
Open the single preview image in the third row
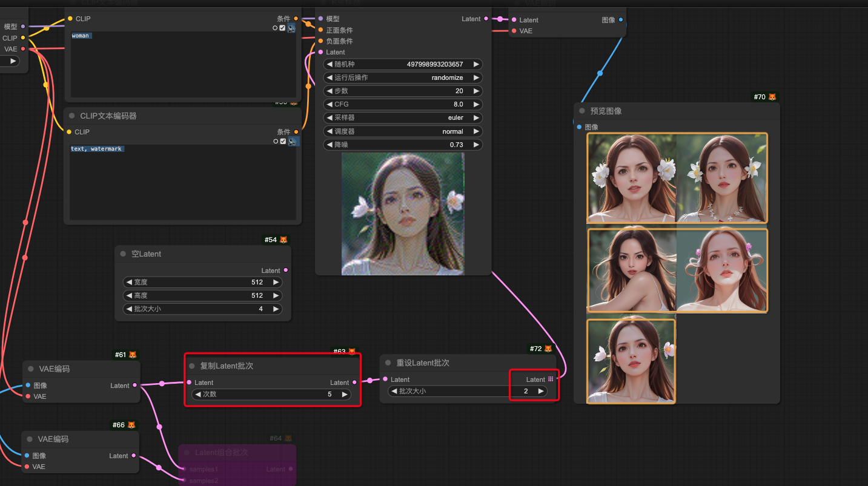tap(631, 361)
